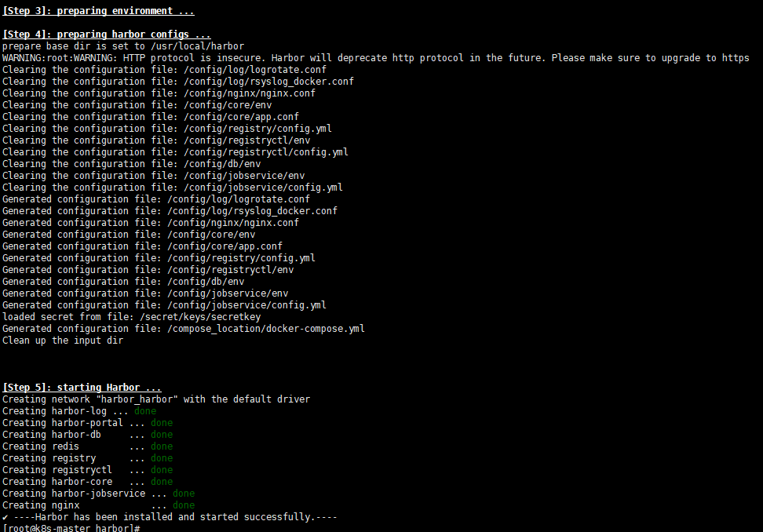The image size is (763, 532).
Task: Click the checkmark before Harbor installed message
Action: click(5, 517)
